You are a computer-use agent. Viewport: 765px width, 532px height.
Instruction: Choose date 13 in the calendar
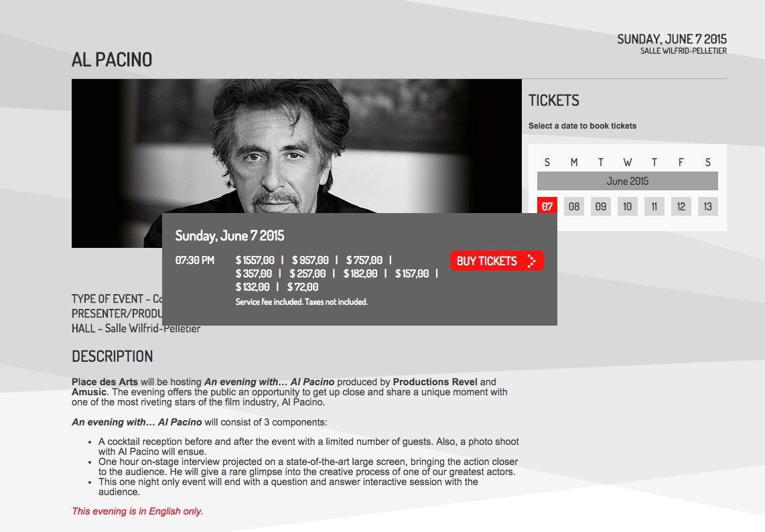coord(708,206)
